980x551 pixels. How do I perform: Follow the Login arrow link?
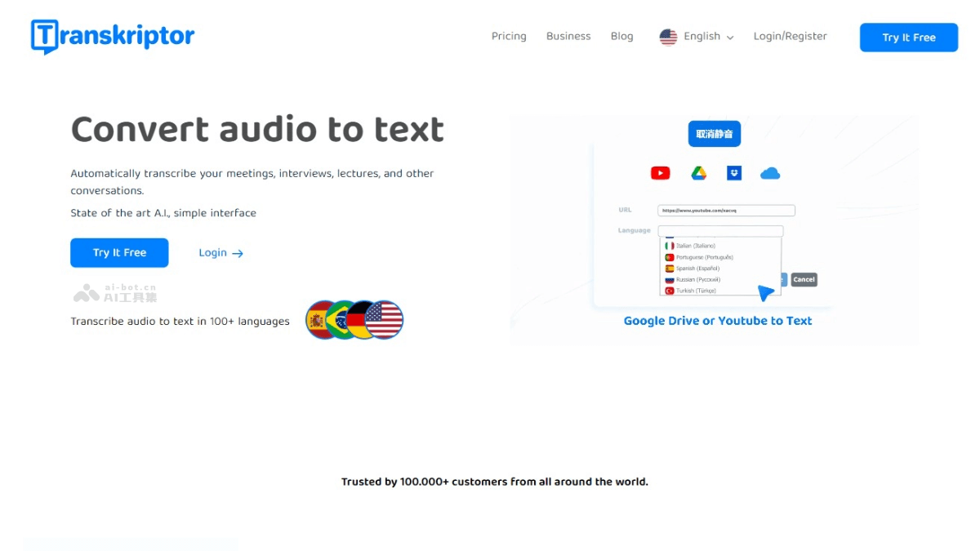pyautogui.click(x=219, y=253)
